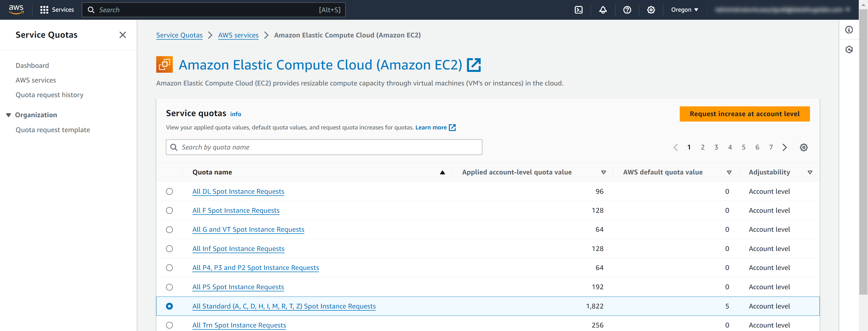The height and width of the screenshot is (331, 868).
Task: Collapse the Organization section
Action: (8, 115)
